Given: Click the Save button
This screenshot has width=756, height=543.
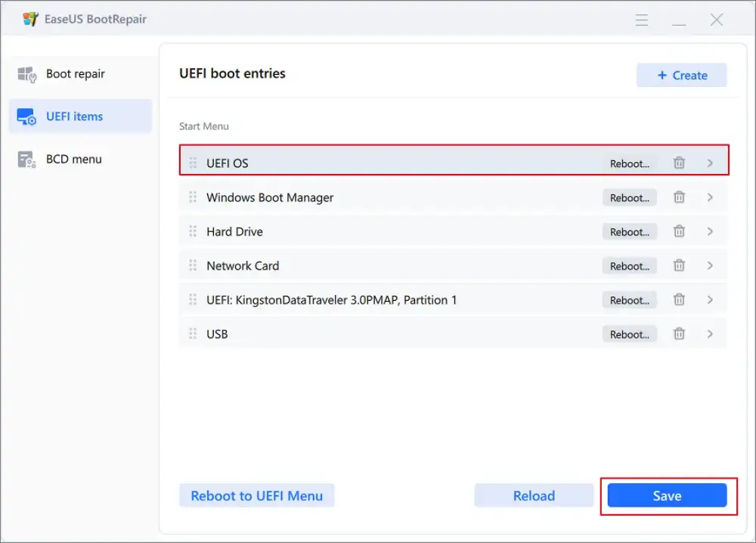Looking at the screenshot, I should (x=668, y=495).
